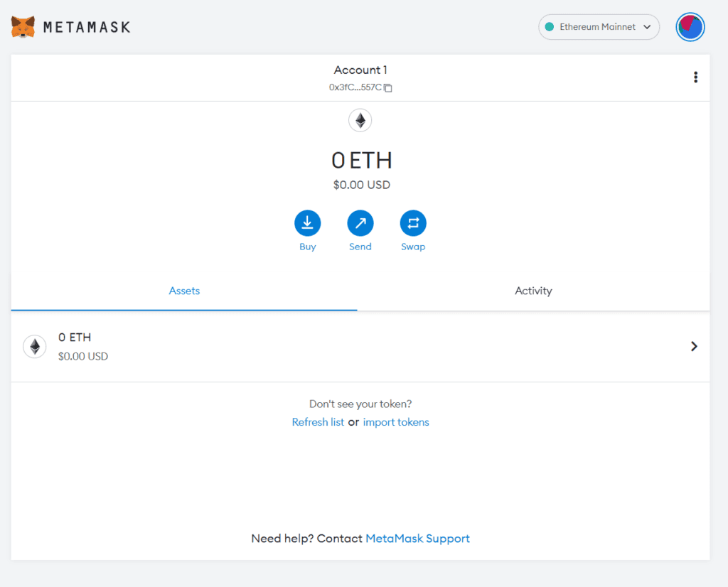Switch to the Assets tab
Image resolution: width=728 pixels, height=587 pixels.
tap(184, 291)
